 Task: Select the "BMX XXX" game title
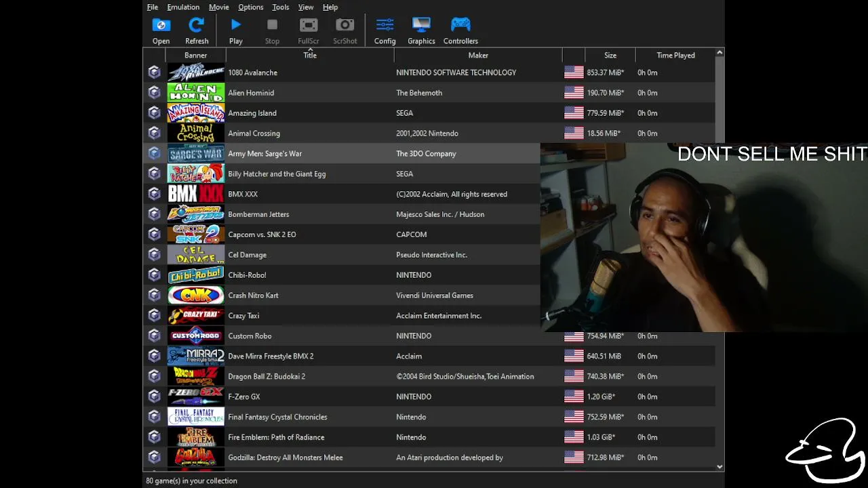(243, 195)
